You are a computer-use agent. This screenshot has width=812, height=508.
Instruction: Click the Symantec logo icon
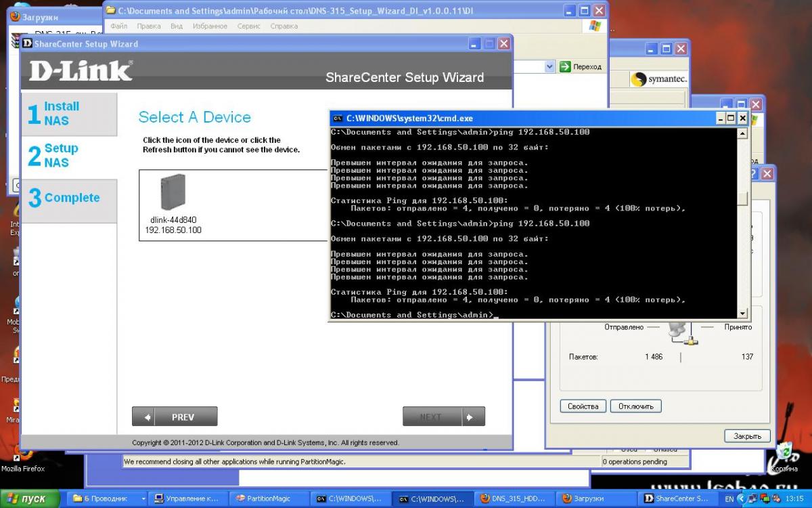pos(637,80)
